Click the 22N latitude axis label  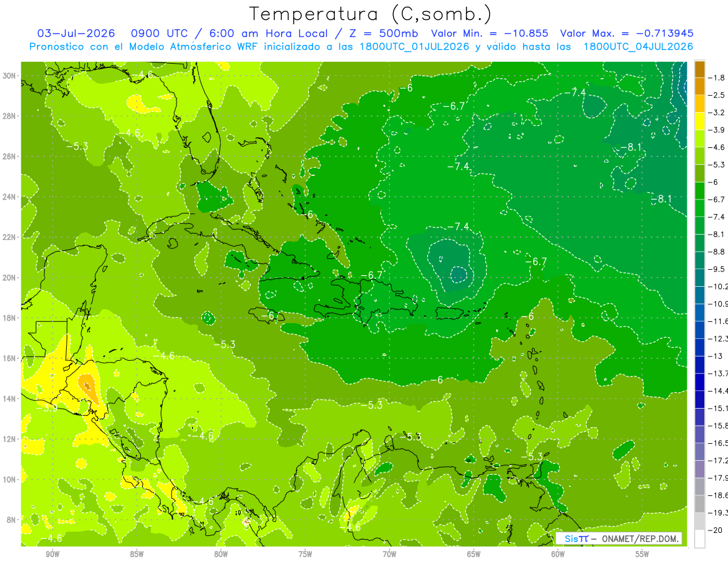[9, 237]
